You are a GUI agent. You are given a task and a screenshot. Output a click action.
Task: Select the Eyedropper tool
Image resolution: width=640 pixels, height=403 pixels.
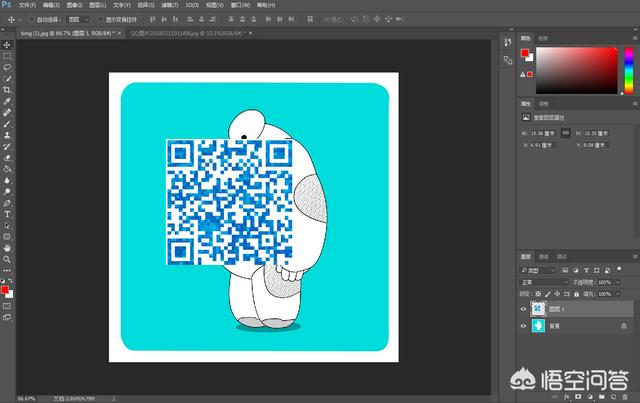pos(7,101)
